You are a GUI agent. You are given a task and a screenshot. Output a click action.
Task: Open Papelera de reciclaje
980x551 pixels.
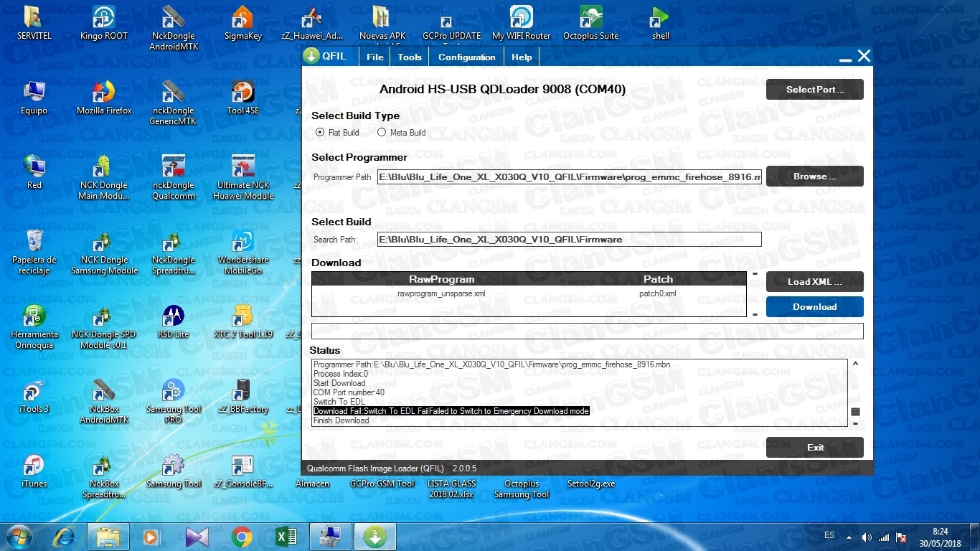coord(34,252)
